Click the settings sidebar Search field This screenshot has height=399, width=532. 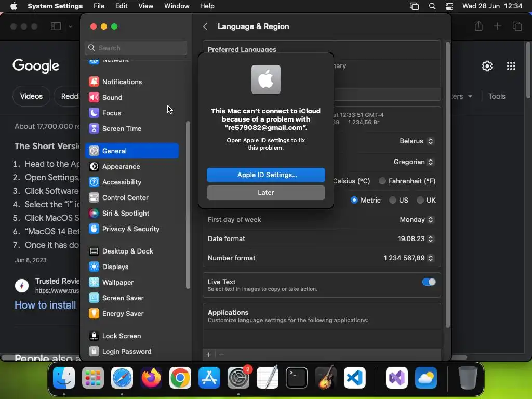pyautogui.click(x=136, y=48)
